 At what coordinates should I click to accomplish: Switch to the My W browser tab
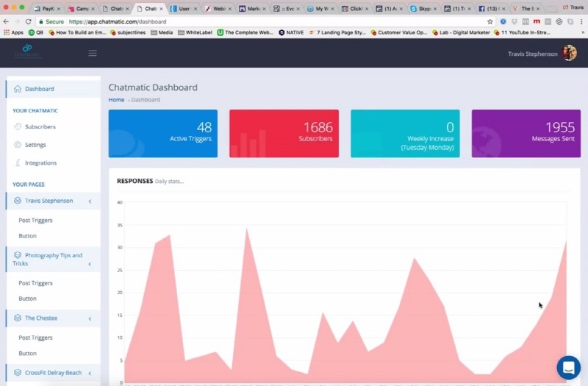[320, 8]
